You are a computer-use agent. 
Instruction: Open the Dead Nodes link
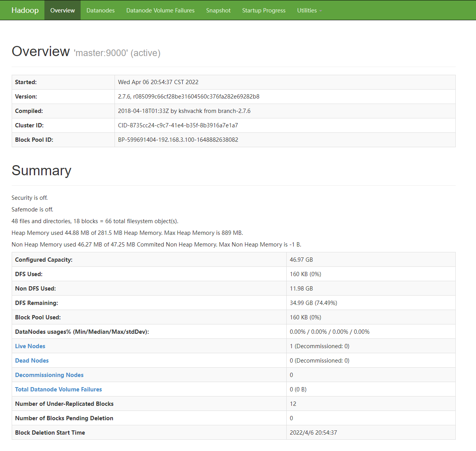pyautogui.click(x=32, y=360)
